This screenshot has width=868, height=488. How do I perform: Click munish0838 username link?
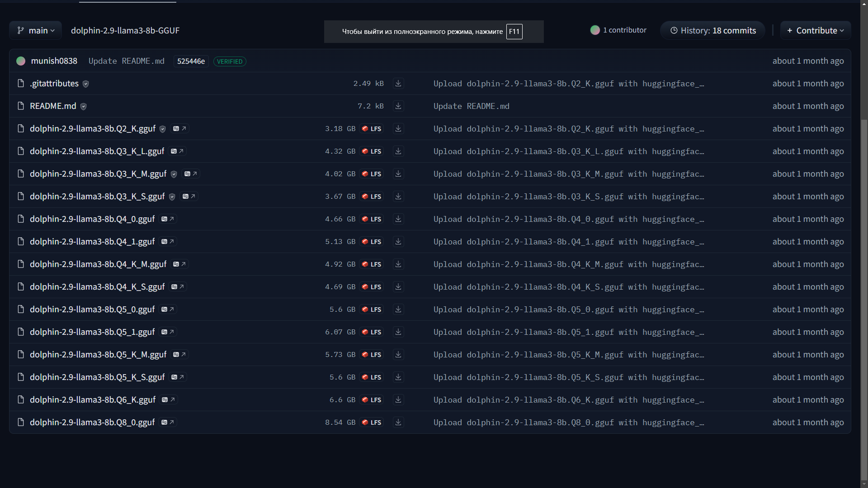54,61
